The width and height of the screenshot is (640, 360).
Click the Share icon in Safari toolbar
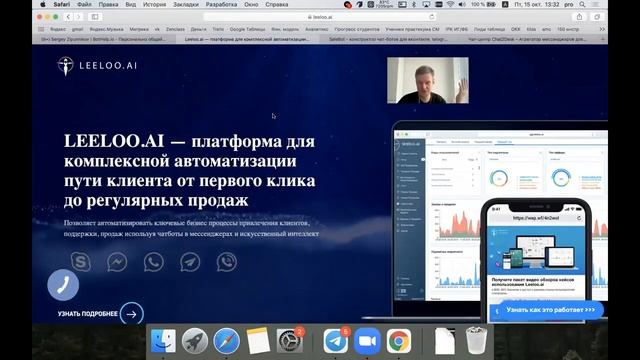point(579,17)
